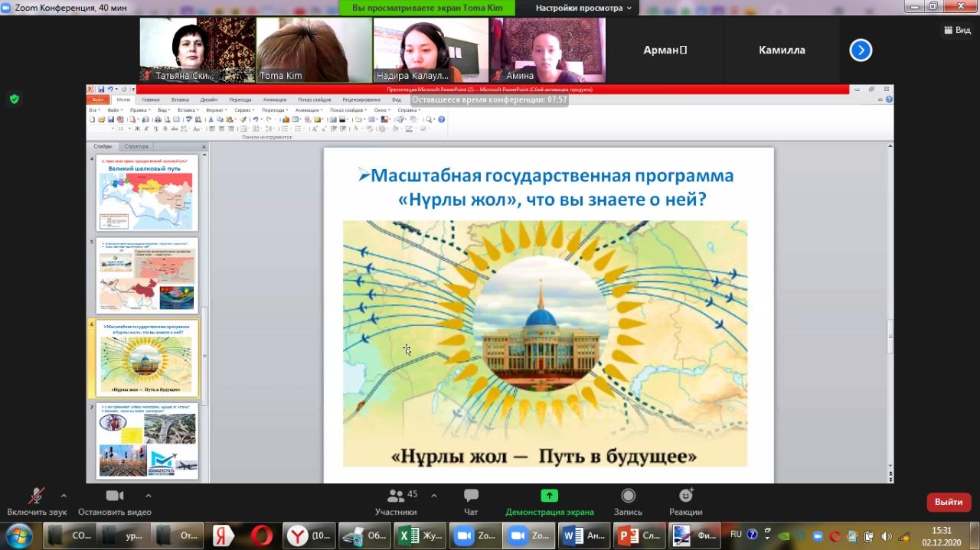980x550 pixels.
Task: Unmute microphone with Включить звук
Action: coord(36,496)
